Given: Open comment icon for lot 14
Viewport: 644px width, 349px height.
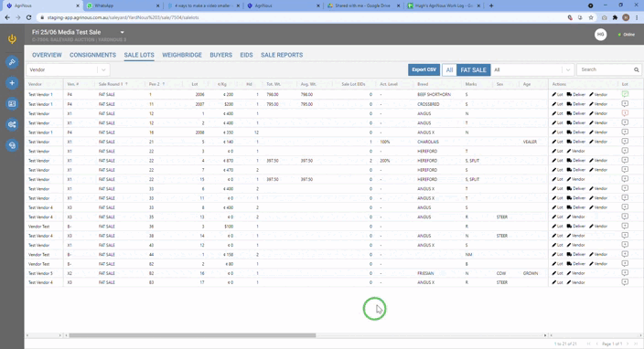Looking at the screenshot, I should tap(625, 236).
